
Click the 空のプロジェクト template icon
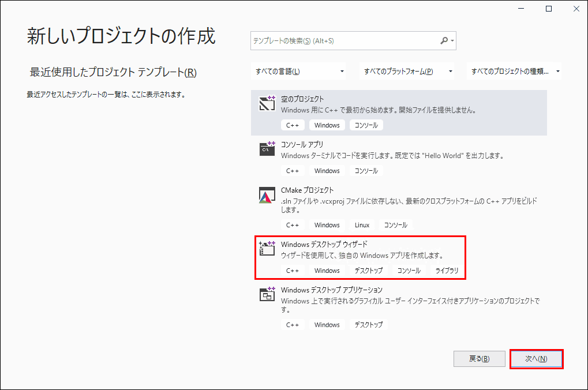pos(267,103)
